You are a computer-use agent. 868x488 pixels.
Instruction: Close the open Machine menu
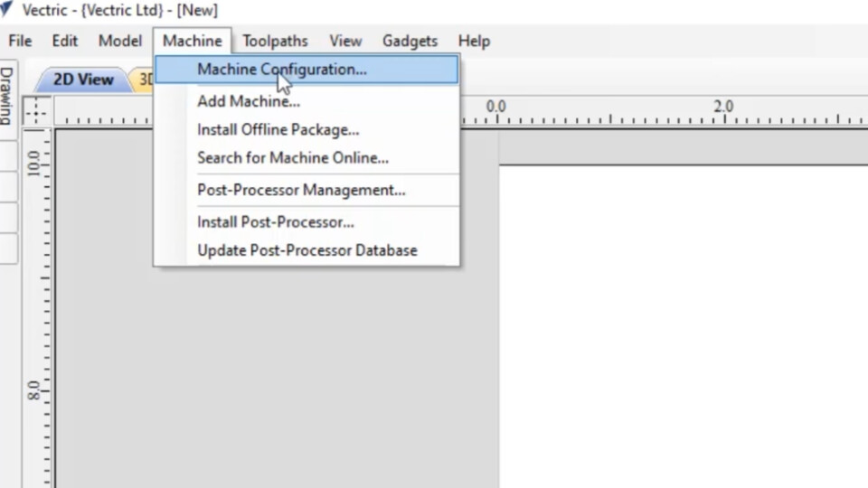pos(192,41)
